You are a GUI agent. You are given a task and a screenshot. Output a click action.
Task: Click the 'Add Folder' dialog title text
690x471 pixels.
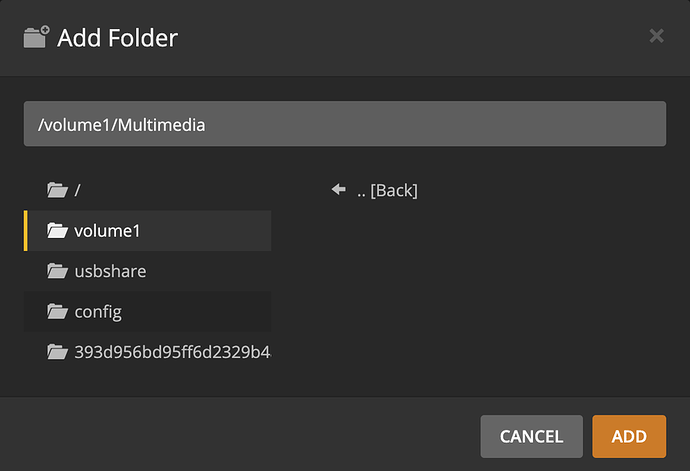pos(117,38)
